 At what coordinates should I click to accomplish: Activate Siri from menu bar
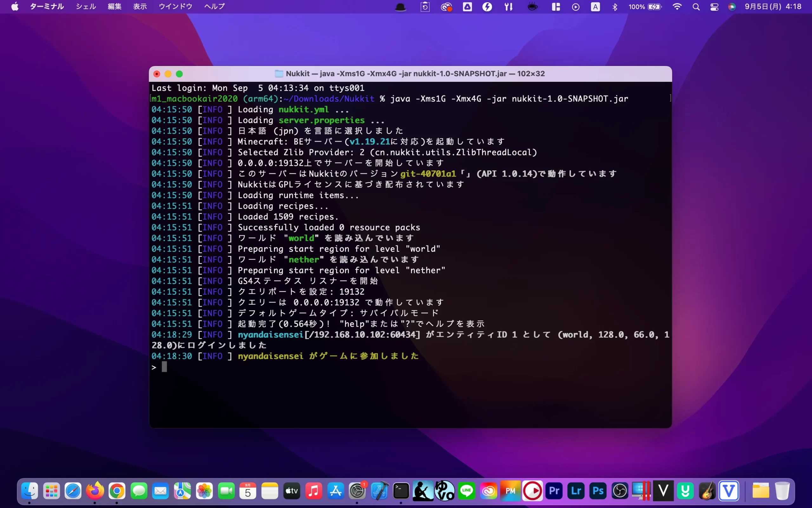click(732, 7)
